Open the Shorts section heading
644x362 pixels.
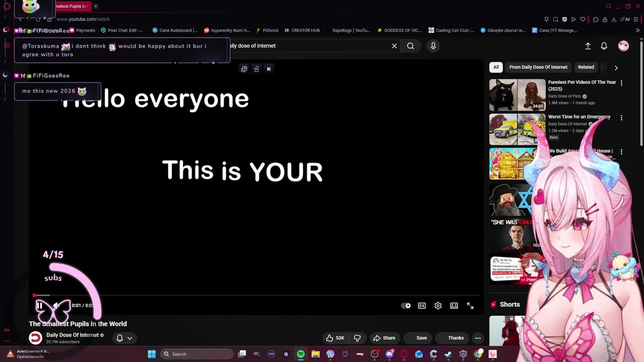point(510,304)
